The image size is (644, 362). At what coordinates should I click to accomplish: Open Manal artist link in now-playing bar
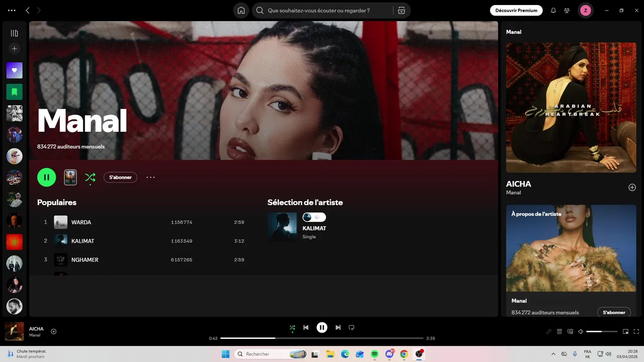pyautogui.click(x=35, y=335)
